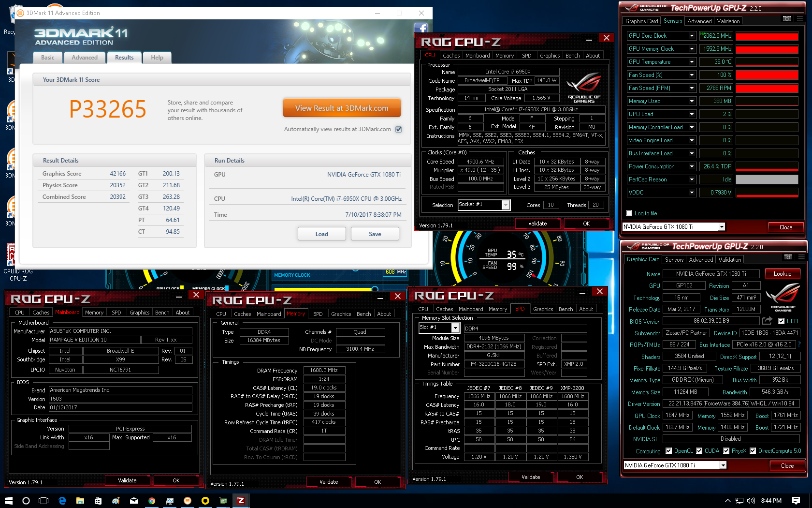Open Power Consumption sensor dropdown

point(692,166)
